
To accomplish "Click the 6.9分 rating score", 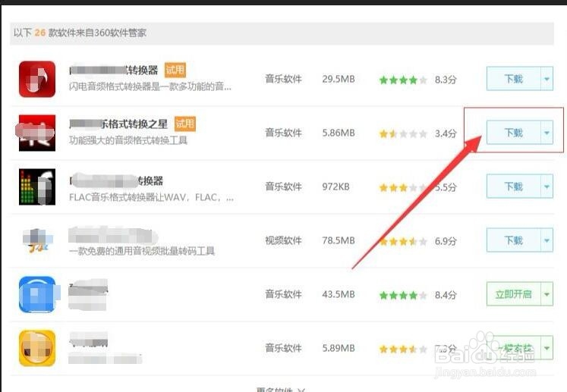I will click(446, 241).
